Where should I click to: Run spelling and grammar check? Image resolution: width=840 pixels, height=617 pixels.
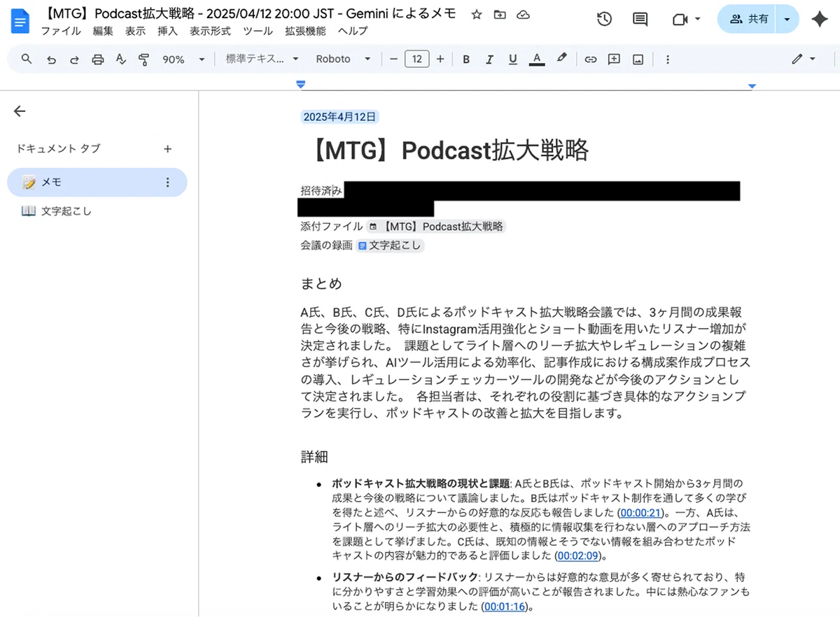(121, 59)
